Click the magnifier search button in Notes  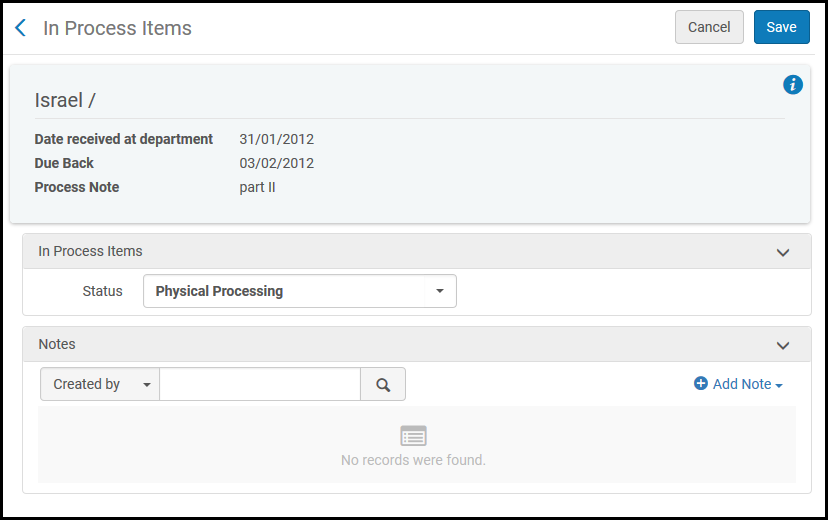tap(383, 384)
